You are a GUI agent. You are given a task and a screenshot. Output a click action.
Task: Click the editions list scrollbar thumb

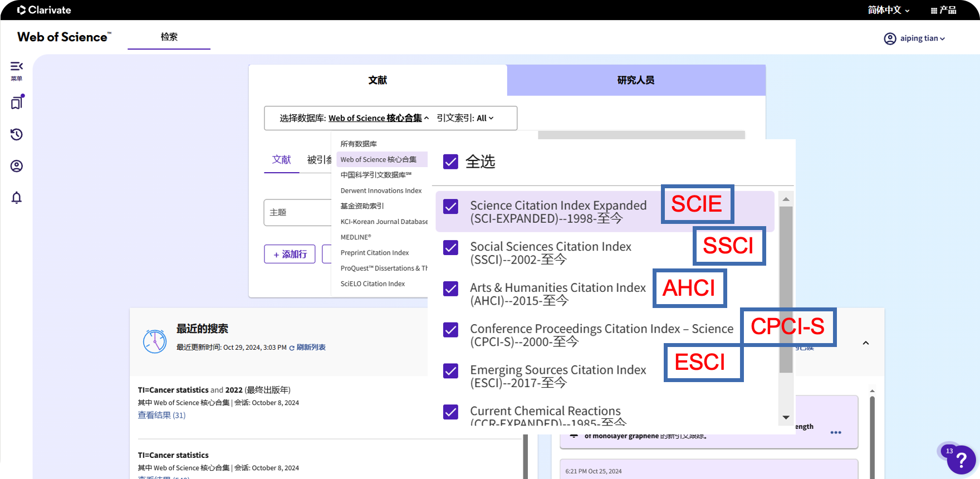point(786,290)
